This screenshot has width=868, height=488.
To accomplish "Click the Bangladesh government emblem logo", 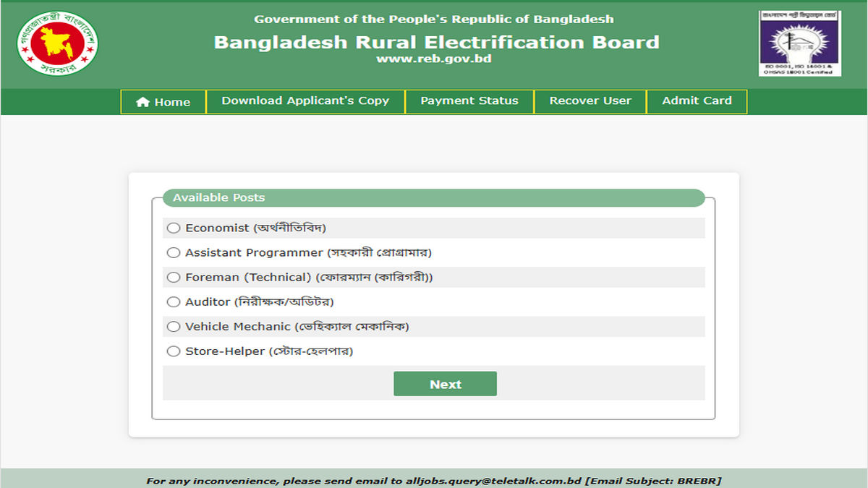I will [58, 43].
